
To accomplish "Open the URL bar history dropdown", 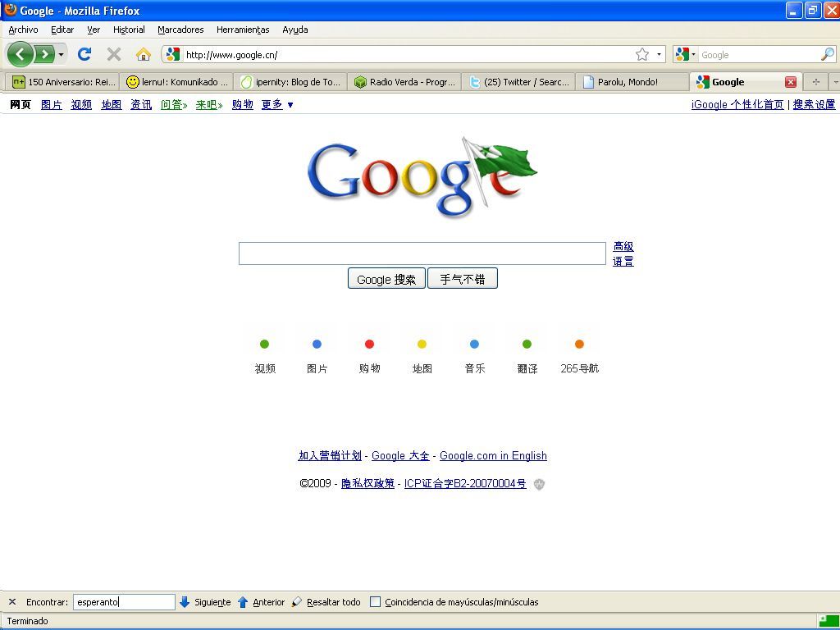I will tap(659, 55).
